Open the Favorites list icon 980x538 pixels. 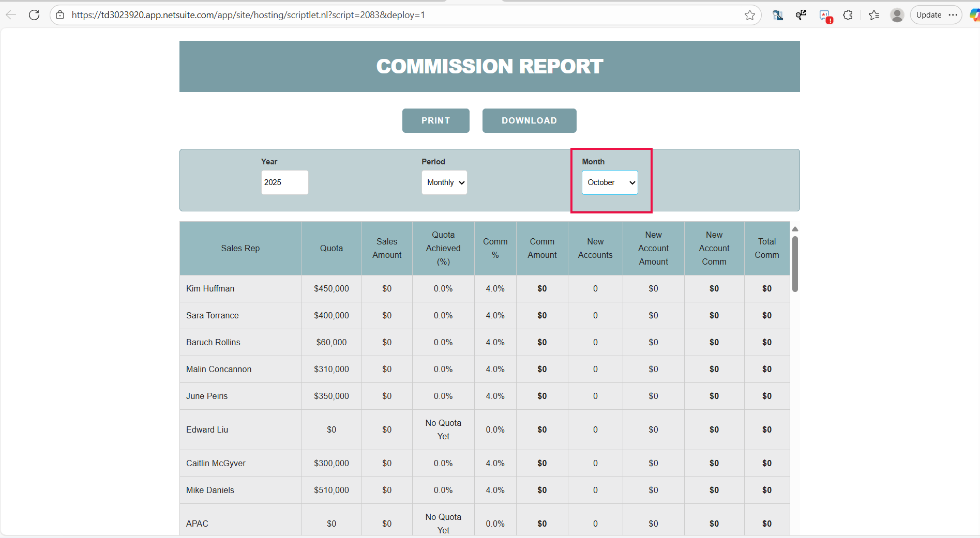point(874,15)
